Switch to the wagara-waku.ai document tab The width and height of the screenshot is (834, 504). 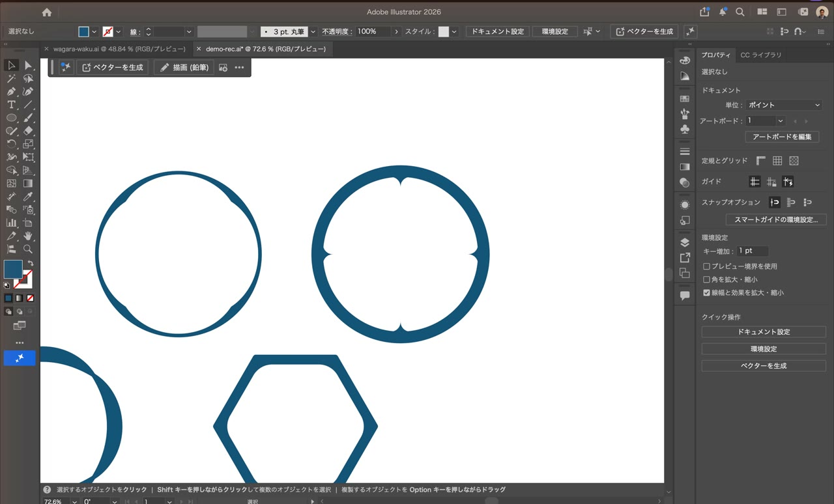[119, 49]
